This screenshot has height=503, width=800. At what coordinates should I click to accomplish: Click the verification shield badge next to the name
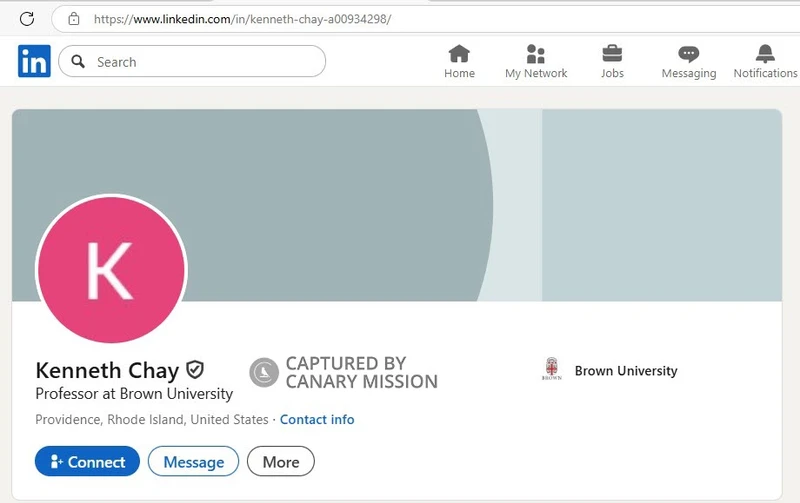(195, 370)
